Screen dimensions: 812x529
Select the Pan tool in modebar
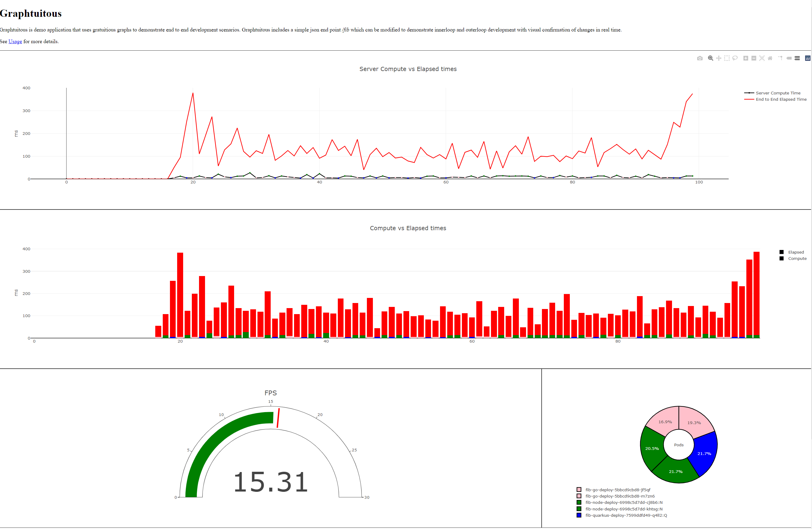[x=718, y=58]
